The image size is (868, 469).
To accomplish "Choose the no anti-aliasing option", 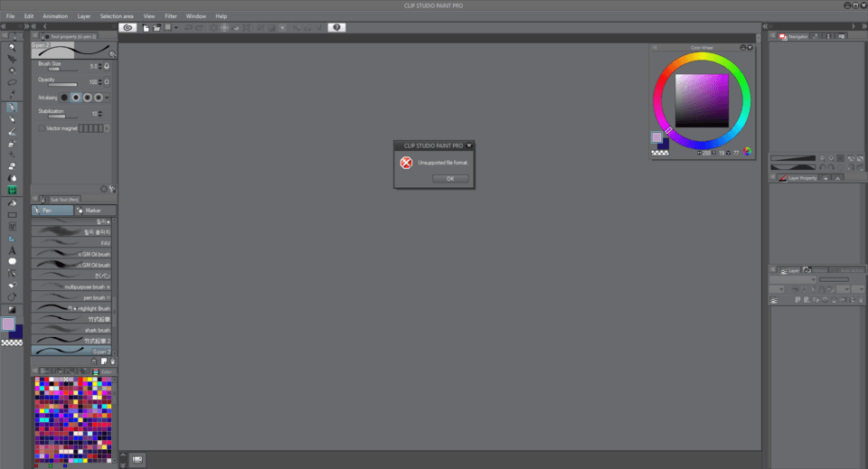I will (x=64, y=97).
